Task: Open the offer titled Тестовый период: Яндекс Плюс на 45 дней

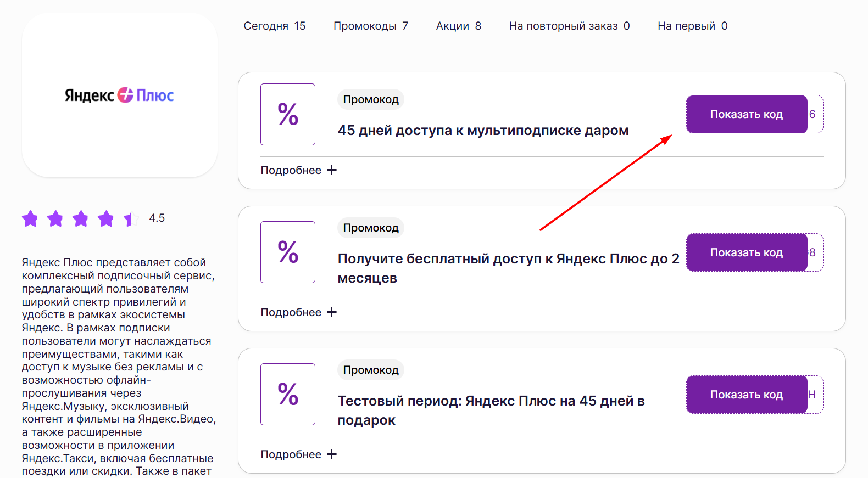Action: pos(491,410)
